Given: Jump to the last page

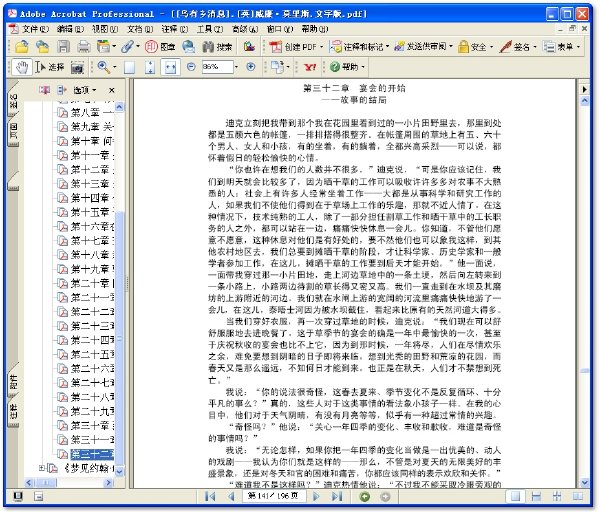Looking at the screenshot, I should pyautogui.click(x=337, y=496).
